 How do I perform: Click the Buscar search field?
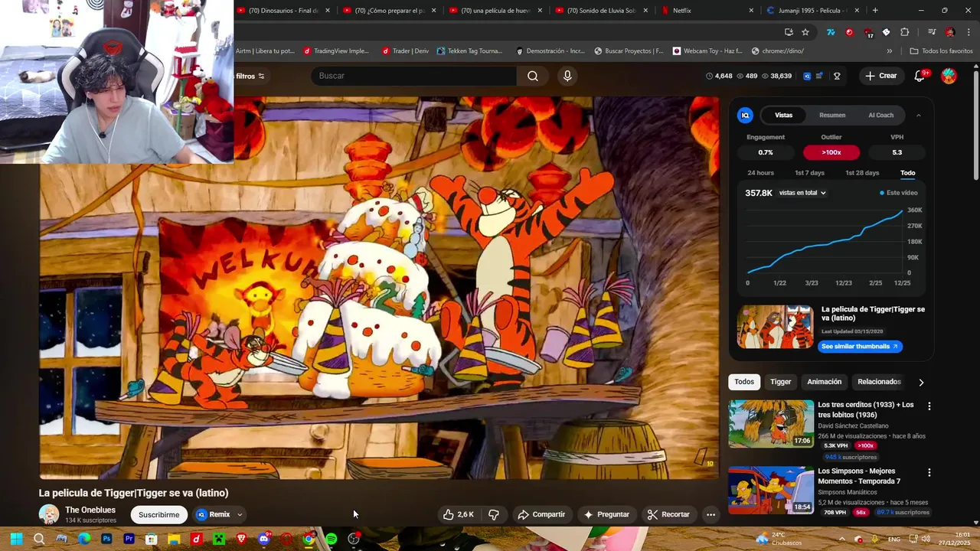coord(414,76)
